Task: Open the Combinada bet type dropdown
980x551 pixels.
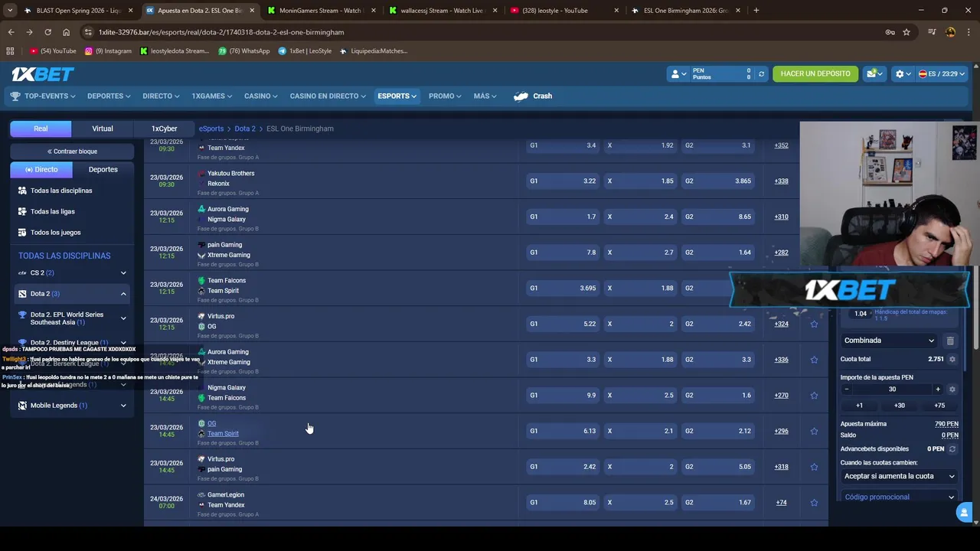Action: [889, 341]
